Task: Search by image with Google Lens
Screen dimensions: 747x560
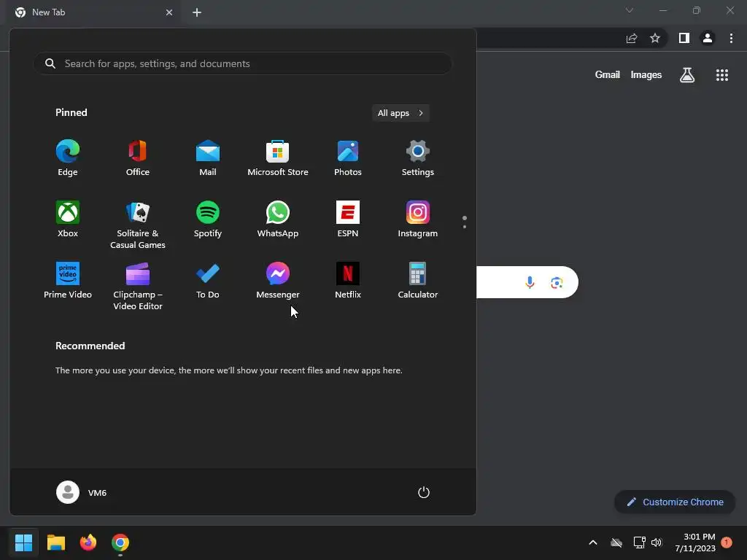Action: [x=557, y=282]
